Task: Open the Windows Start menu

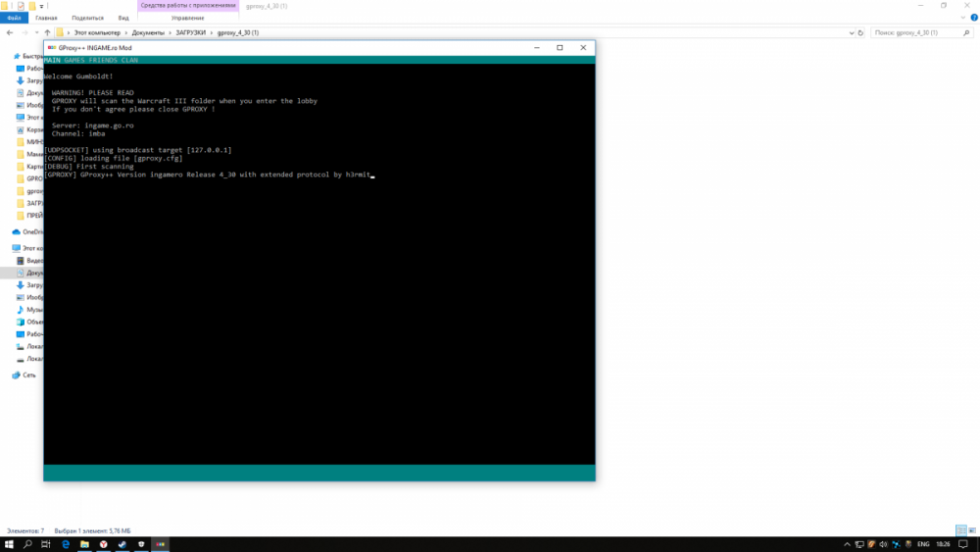Action: 9,544
